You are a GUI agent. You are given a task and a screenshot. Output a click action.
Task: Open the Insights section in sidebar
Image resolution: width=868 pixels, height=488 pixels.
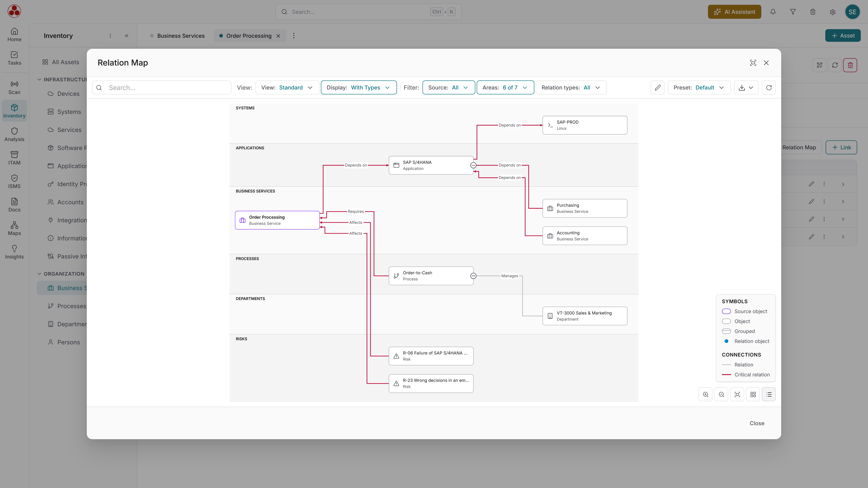tap(14, 252)
